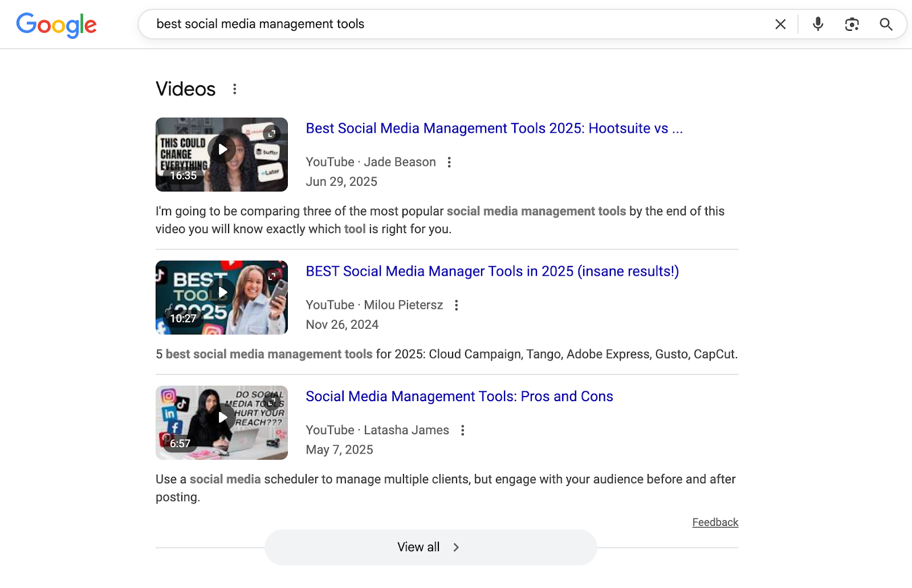Open 'Best Social Media Management Tools 2025' link
The image size is (912, 588).
(x=494, y=128)
